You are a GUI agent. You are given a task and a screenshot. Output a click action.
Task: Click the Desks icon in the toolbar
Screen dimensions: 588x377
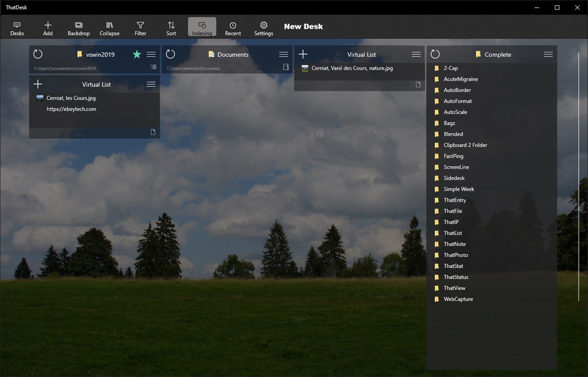pyautogui.click(x=17, y=27)
